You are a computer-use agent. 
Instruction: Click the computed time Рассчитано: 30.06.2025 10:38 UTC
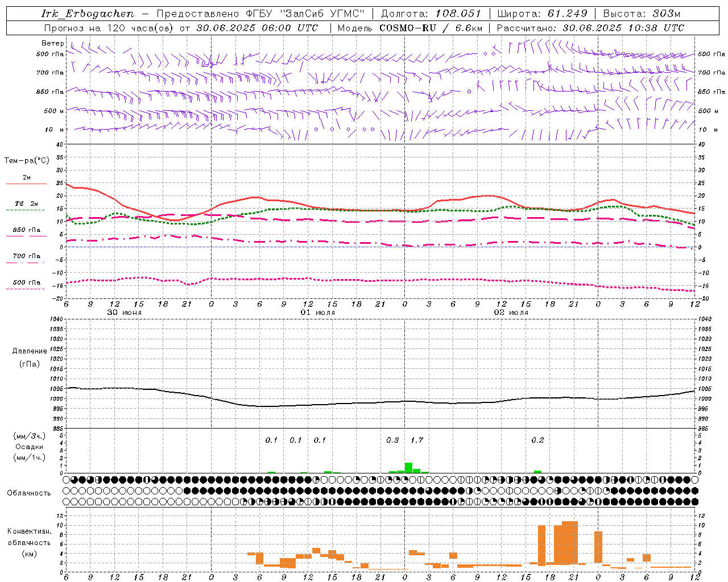590,28
